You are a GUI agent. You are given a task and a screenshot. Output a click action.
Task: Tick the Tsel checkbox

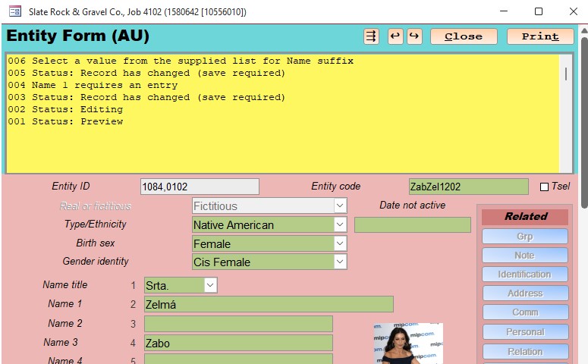pyautogui.click(x=544, y=187)
